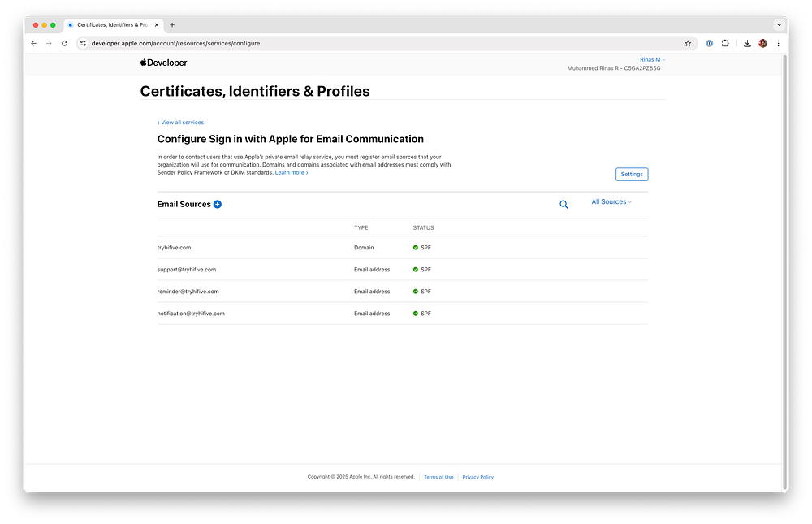Close the Certificates, Identifiers tab
The height and width of the screenshot is (524, 812).
coord(157,25)
